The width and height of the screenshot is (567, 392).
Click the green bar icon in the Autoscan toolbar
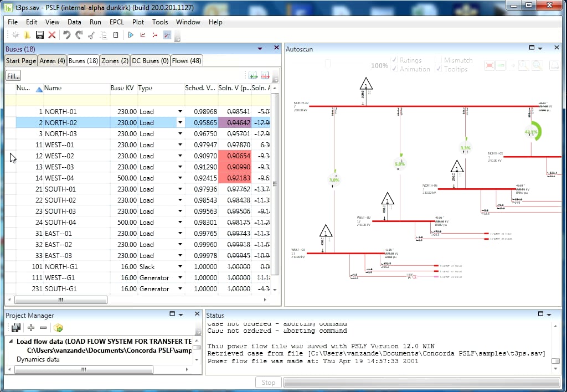click(x=501, y=65)
